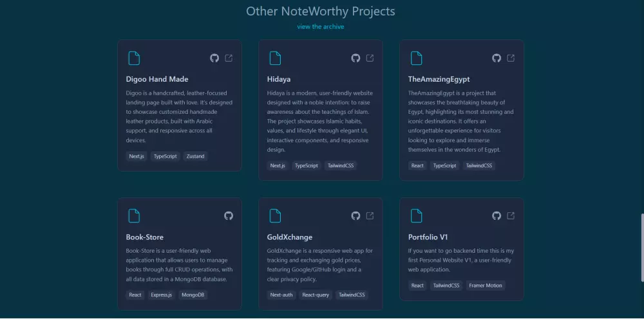644x319 pixels.
Task: View TheAmazingEgypt GitHub repository
Action: coord(497,59)
